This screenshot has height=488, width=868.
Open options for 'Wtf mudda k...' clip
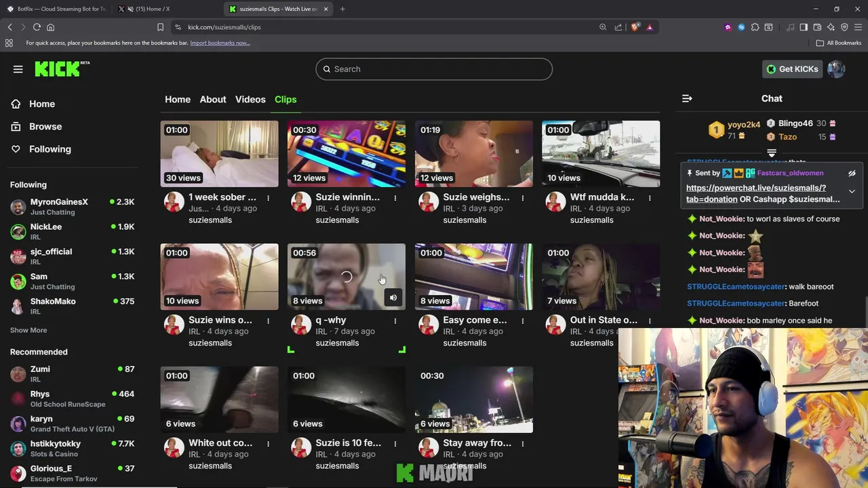(650, 198)
